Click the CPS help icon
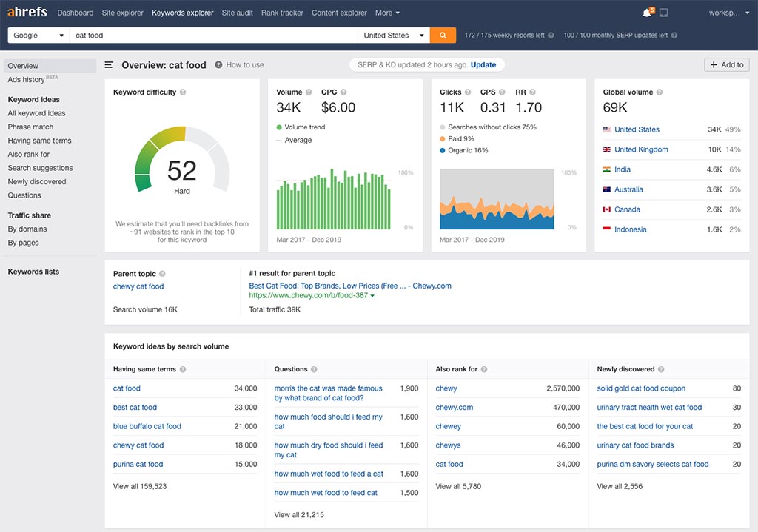The width and height of the screenshot is (758, 532). (x=502, y=92)
